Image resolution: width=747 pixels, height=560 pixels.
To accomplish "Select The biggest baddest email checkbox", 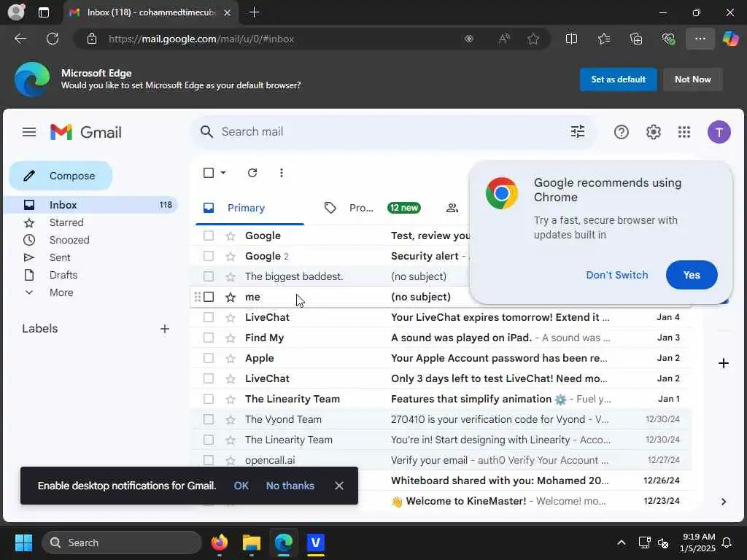I will [209, 276].
